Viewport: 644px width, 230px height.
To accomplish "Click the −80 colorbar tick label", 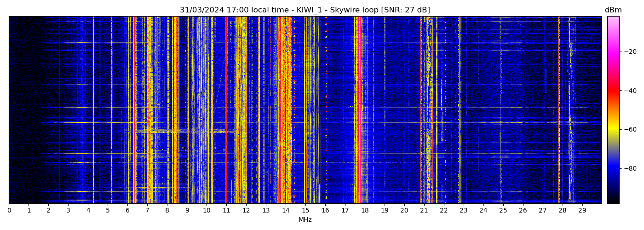I will [x=630, y=168].
